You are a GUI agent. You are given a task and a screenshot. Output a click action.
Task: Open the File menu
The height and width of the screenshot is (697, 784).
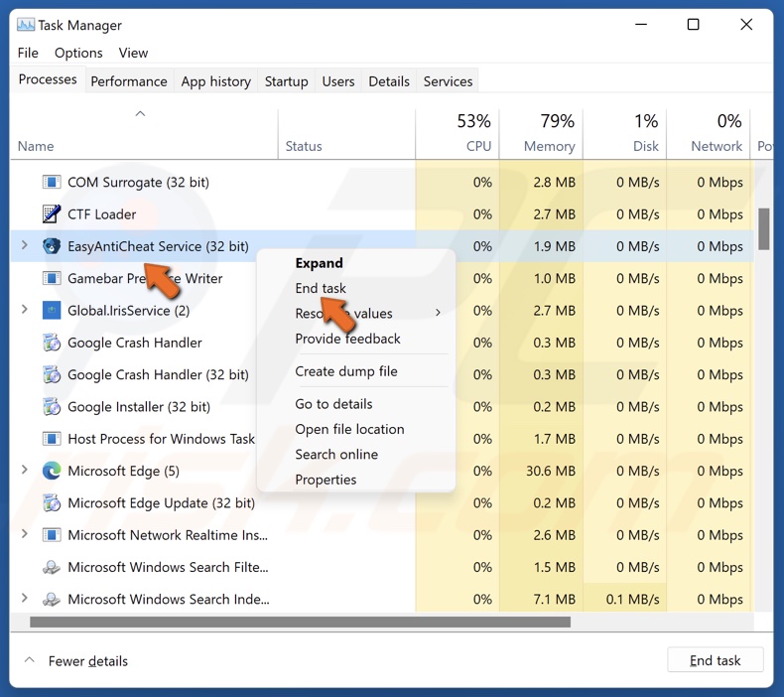[x=28, y=53]
